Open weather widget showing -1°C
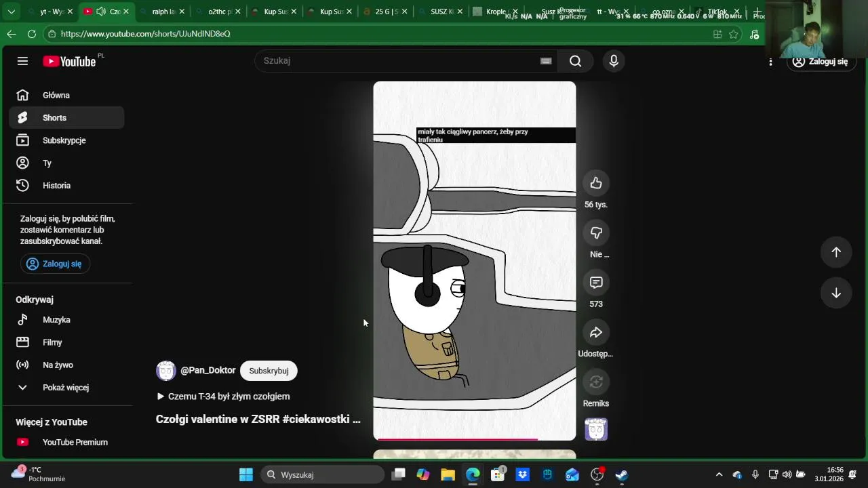The height and width of the screenshot is (488, 868). (x=38, y=474)
